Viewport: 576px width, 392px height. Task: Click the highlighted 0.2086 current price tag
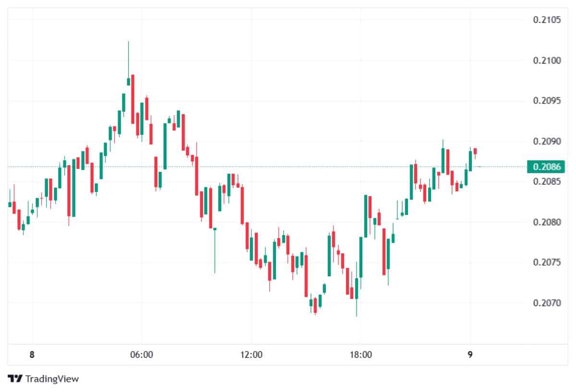pos(546,167)
